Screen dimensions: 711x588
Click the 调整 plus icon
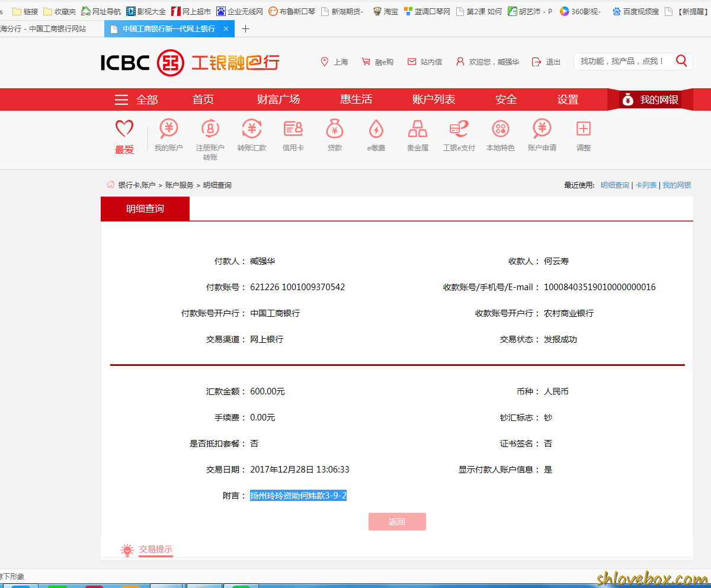click(x=584, y=128)
